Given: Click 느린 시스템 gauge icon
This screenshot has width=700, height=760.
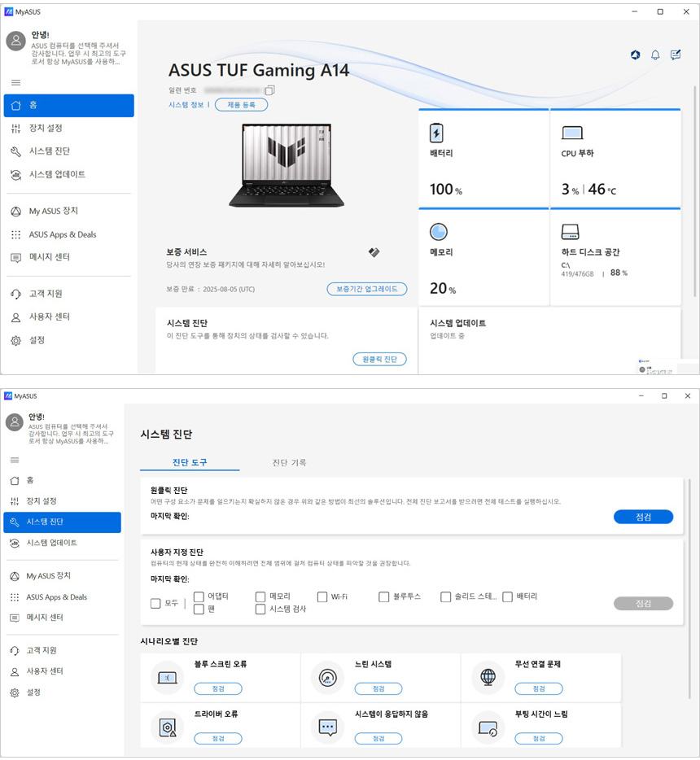Looking at the screenshot, I should [x=328, y=677].
